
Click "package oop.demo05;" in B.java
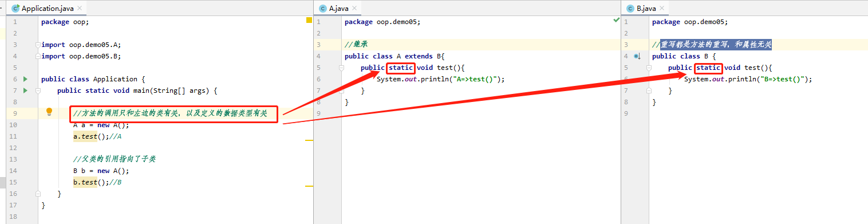(x=690, y=22)
